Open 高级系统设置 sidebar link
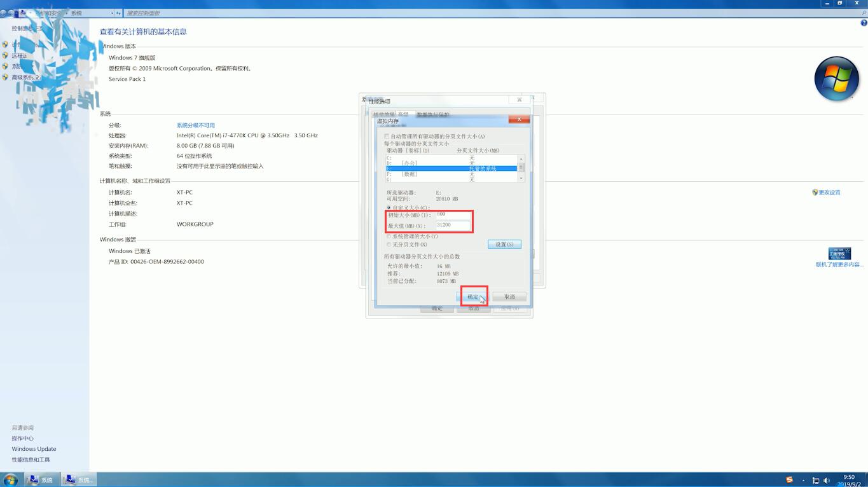Image resolution: width=868 pixels, height=487 pixels. click(x=27, y=77)
